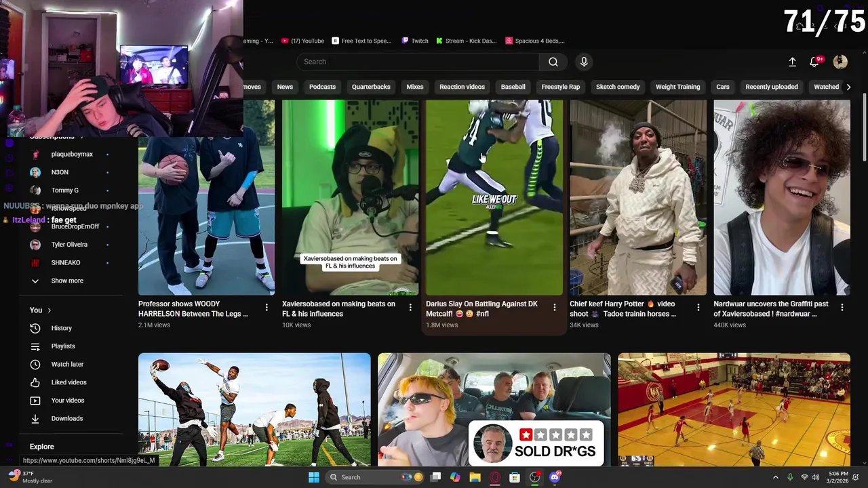Select the Sketch comedy chip

tap(618, 87)
